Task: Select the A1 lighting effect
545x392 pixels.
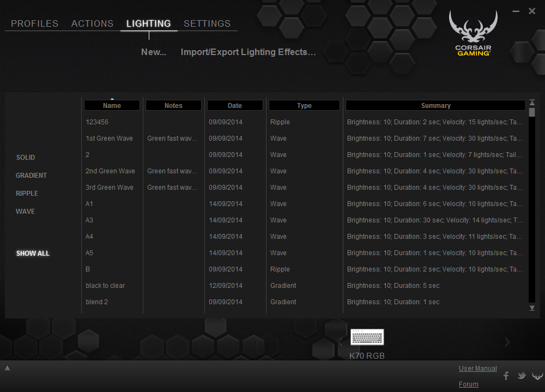Action: (89, 204)
